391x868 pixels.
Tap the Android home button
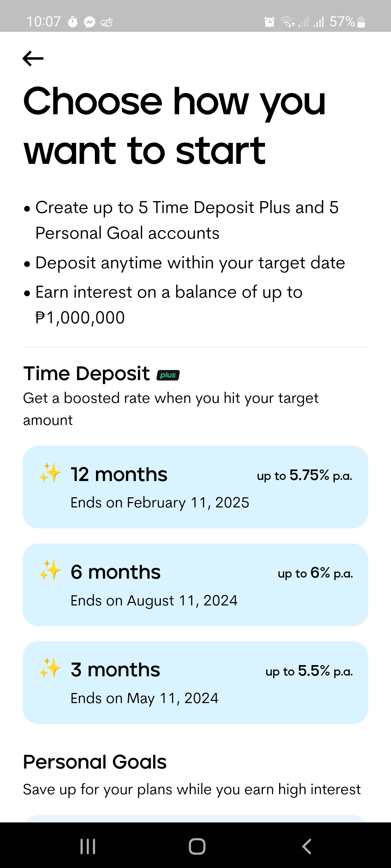197,846
